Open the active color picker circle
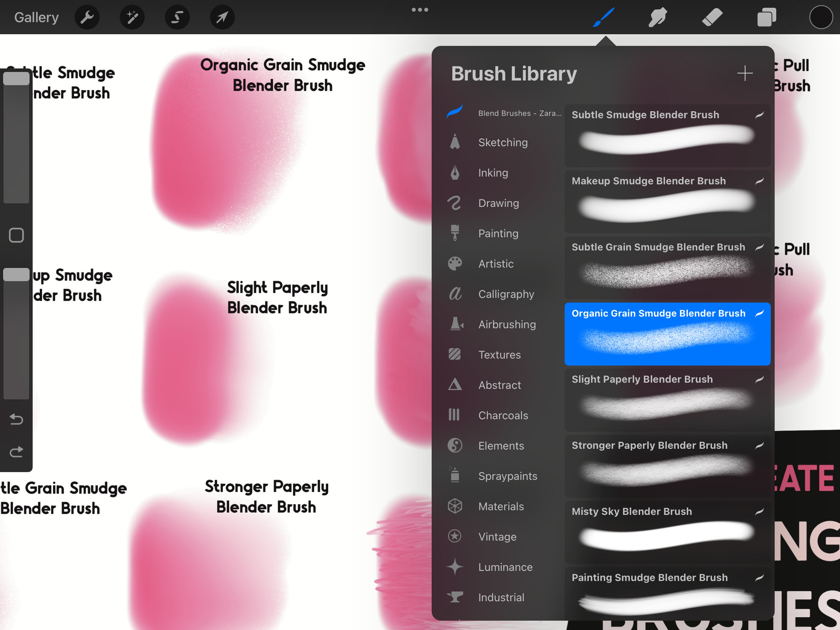 point(821,17)
